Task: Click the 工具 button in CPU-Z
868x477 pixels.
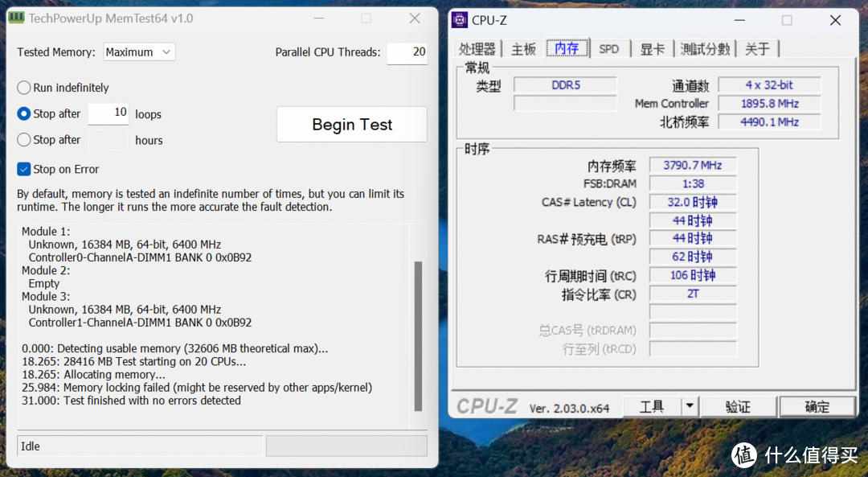Action: [x=652, y=406]
